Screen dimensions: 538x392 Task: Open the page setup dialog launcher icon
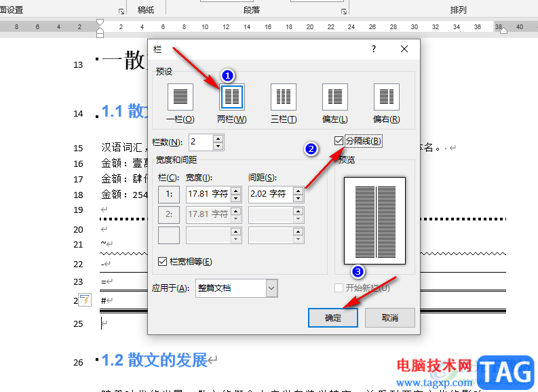[121, 12]
